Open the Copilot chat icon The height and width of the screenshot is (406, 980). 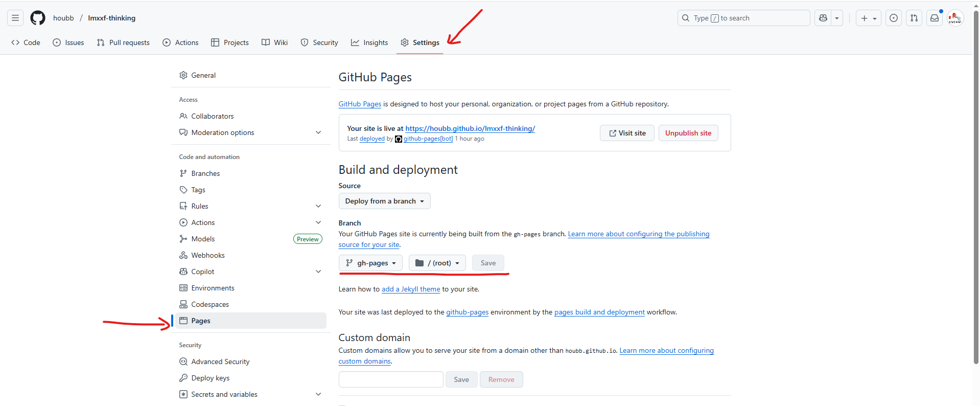pyautogui.click(x=823, y=18)
